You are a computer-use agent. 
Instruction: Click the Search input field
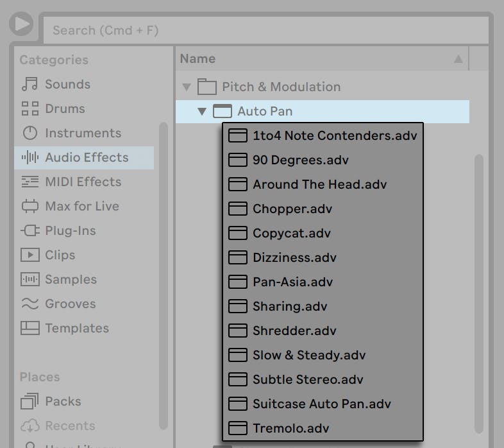coord(265,30)
